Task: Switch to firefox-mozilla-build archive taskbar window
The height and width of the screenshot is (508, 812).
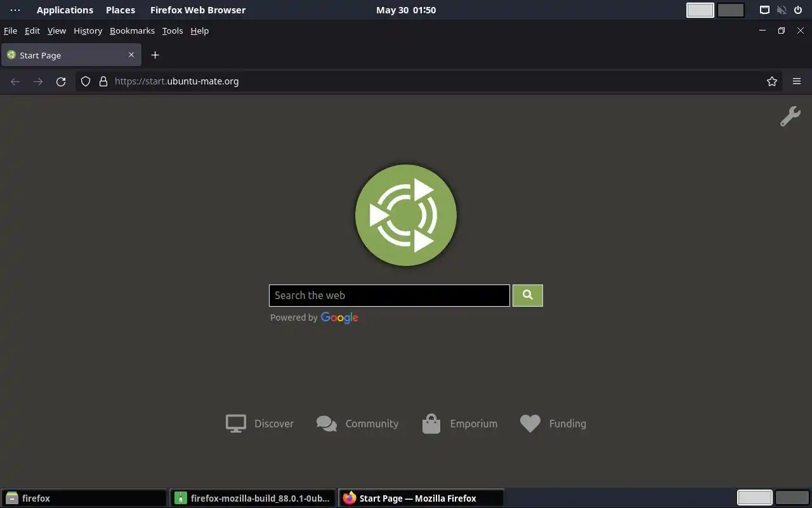Action: [x=253, y=498]
